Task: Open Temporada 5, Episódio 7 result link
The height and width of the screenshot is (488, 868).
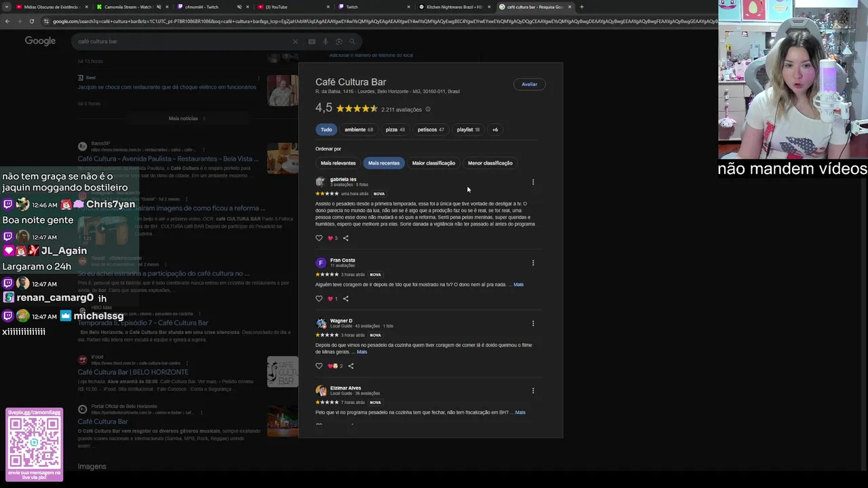Action: coord(142,323)
